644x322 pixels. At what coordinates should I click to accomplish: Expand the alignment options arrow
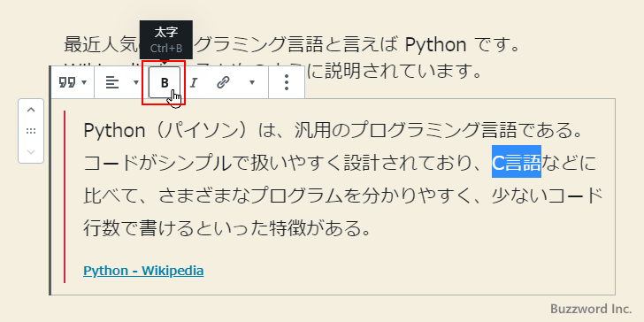tap(136, 82)
